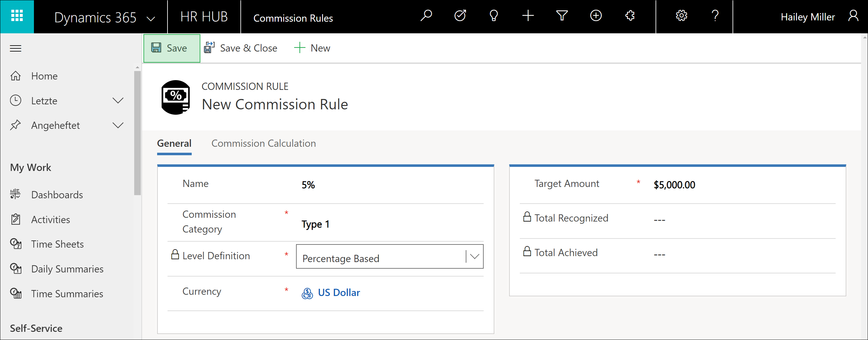This screenshot has height=340, width=868.
Task: Open Time Summaries in sidebar
Action: 67,294
